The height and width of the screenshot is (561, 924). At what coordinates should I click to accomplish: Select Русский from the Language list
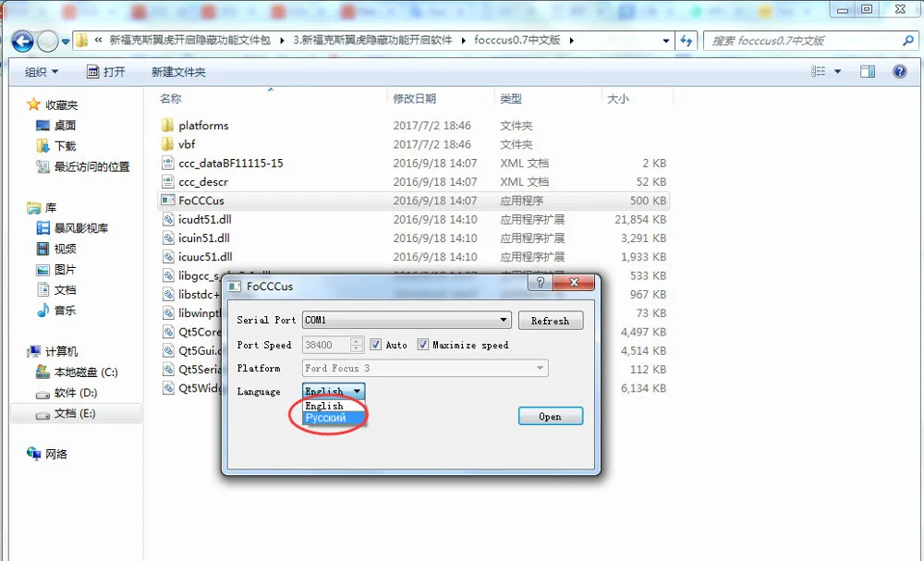[x=326, y=418]
